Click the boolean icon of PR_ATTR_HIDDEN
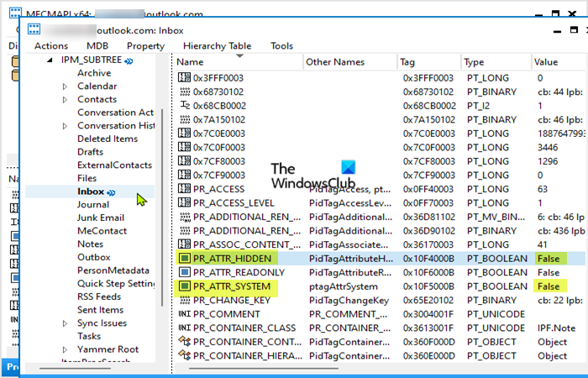 185,258
